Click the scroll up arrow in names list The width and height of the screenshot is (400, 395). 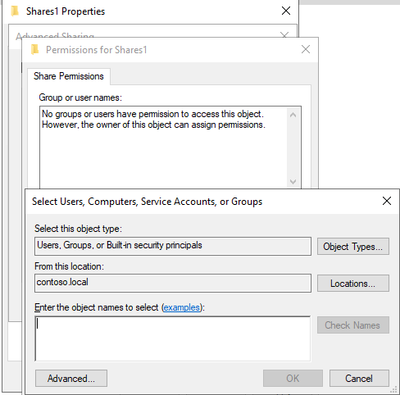[293, 115]
